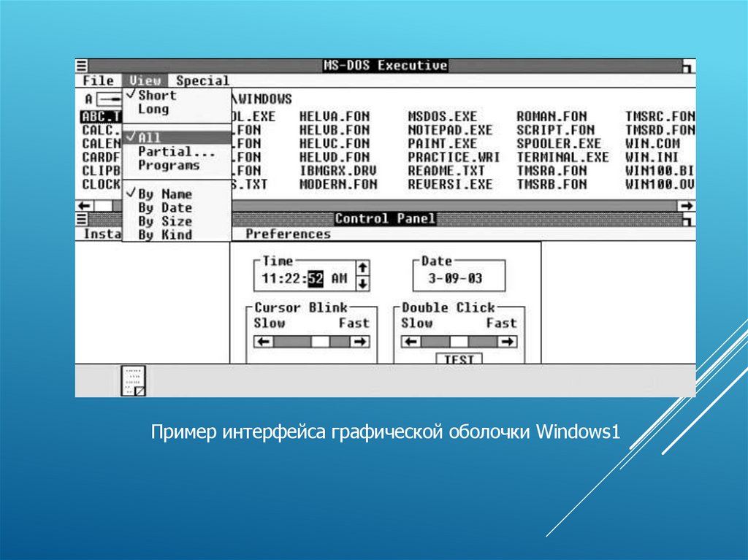Click the Control Panel zoom box icon

click(x=687, y=220)
